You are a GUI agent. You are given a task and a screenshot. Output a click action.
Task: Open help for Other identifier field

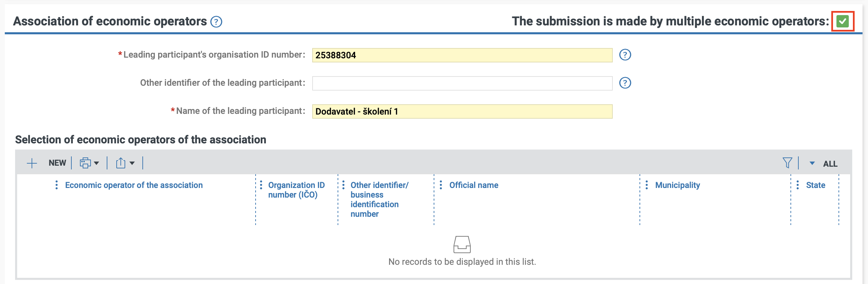point(625,83)
